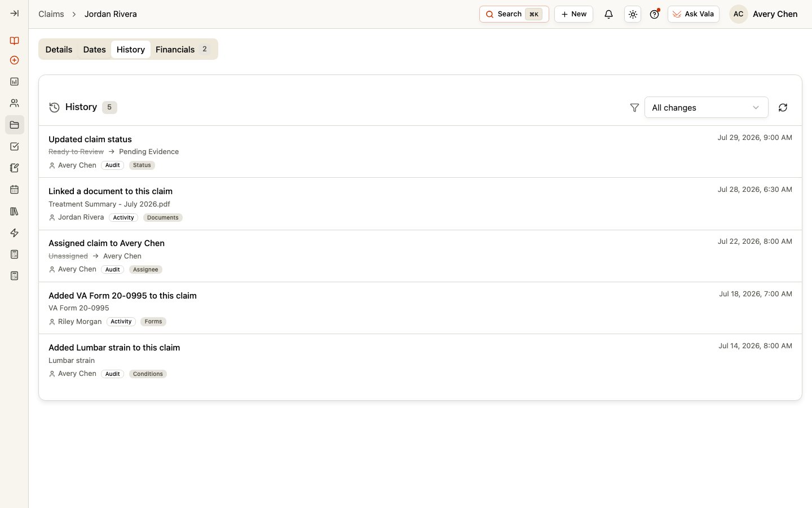The width and height of the screenshot is (812, 508).
Task: Open Assigned claim to Avery Chen entry
Action: [420, 256]
